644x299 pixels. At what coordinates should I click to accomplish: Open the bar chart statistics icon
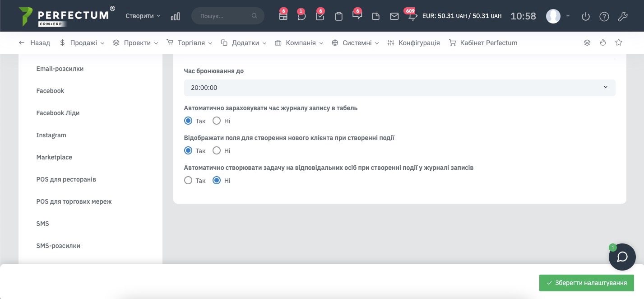175,16
